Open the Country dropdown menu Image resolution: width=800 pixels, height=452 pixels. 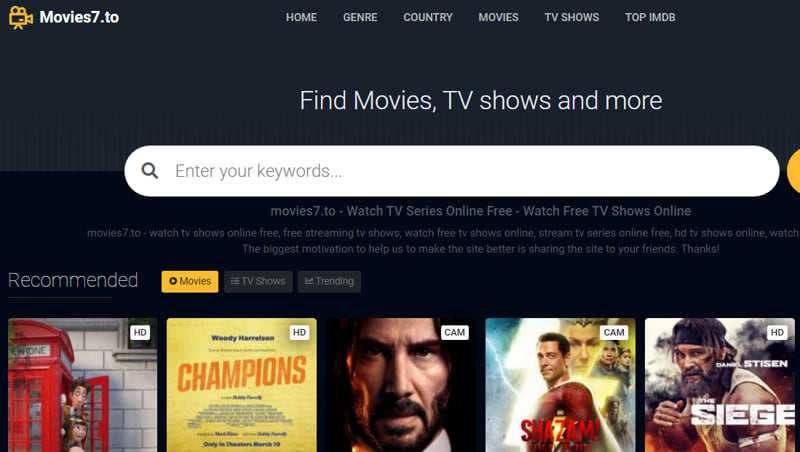pos(428,17)
